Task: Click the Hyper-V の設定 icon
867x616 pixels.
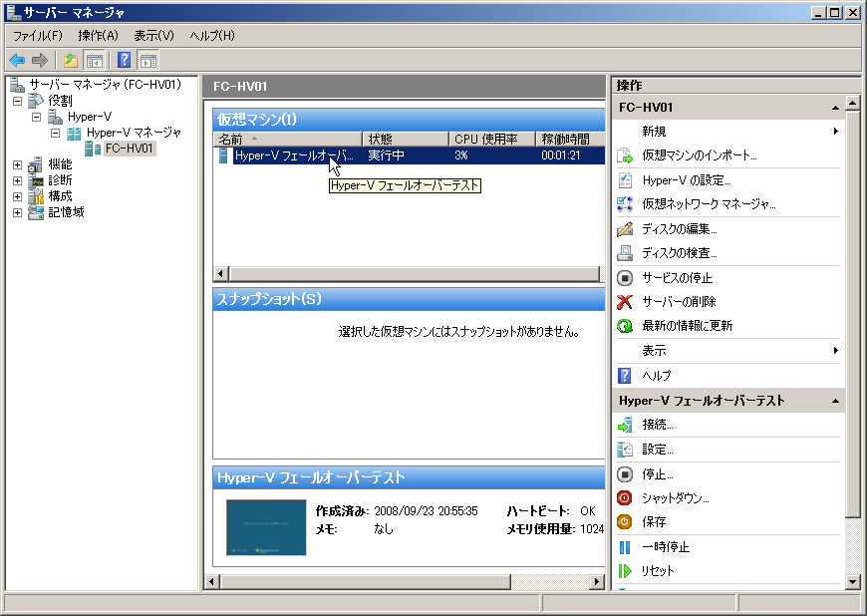Action: 624,180
